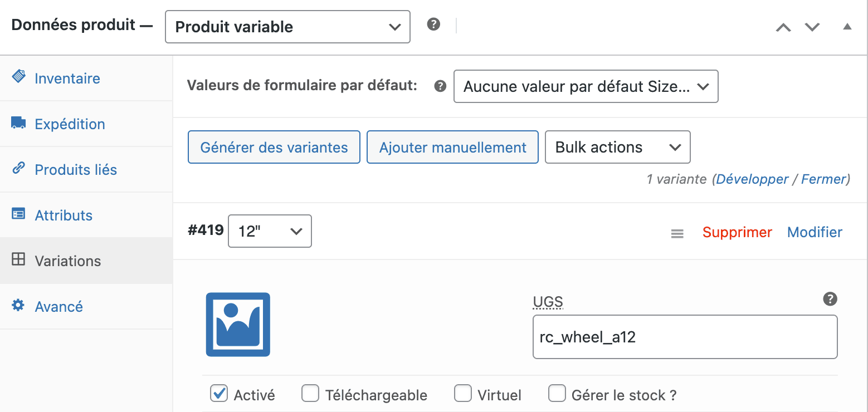Open the default form values dropdown
This screenshot has width=868, height=412.
[x=586, y=86]
